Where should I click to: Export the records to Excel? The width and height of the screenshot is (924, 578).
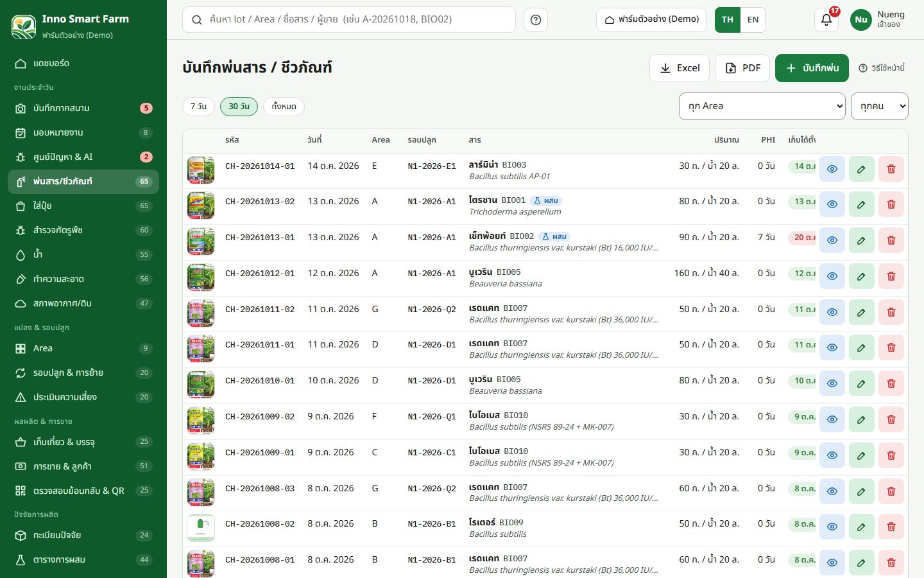[680, 68]
